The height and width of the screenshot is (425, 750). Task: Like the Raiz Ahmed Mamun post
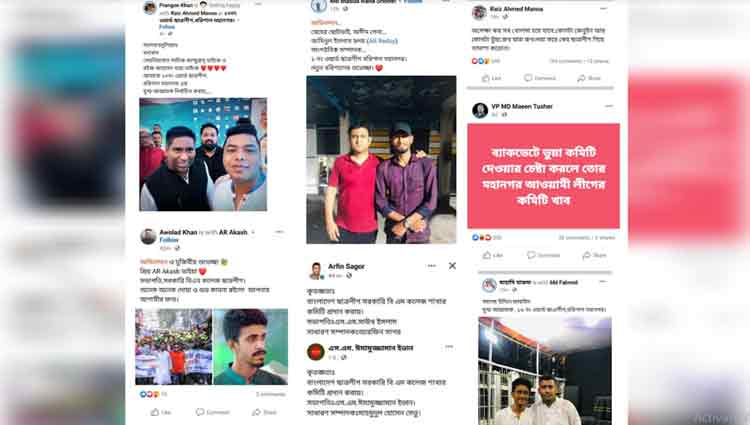[x=492, y=78]
